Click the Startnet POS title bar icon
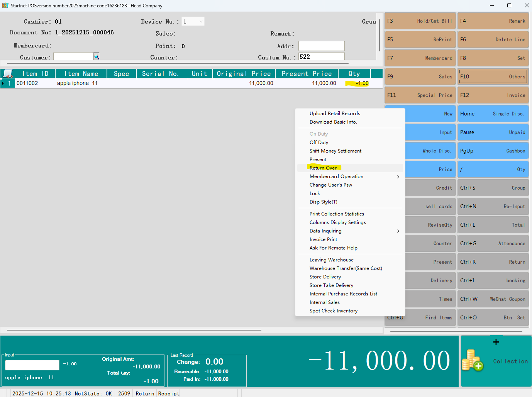Image resolution: width=532 pixels, height=397 pixels. [x=5, y=5]
